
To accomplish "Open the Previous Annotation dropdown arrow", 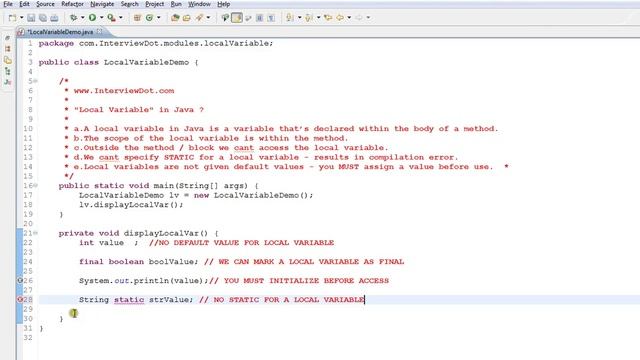I will 318,18.
